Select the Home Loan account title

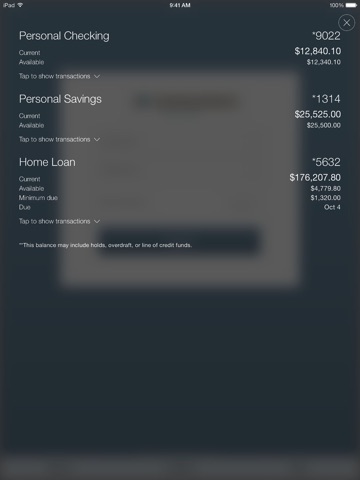click(x=47, y=162)
